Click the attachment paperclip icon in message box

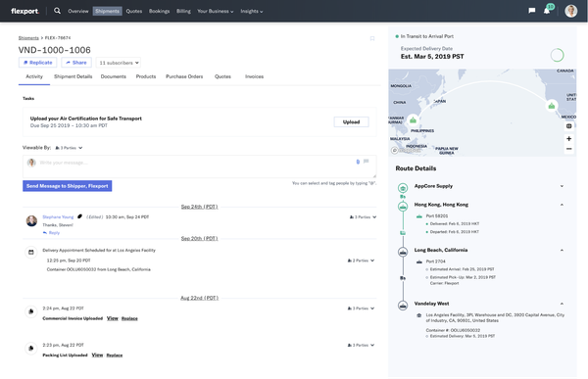(x=358, y=162)
